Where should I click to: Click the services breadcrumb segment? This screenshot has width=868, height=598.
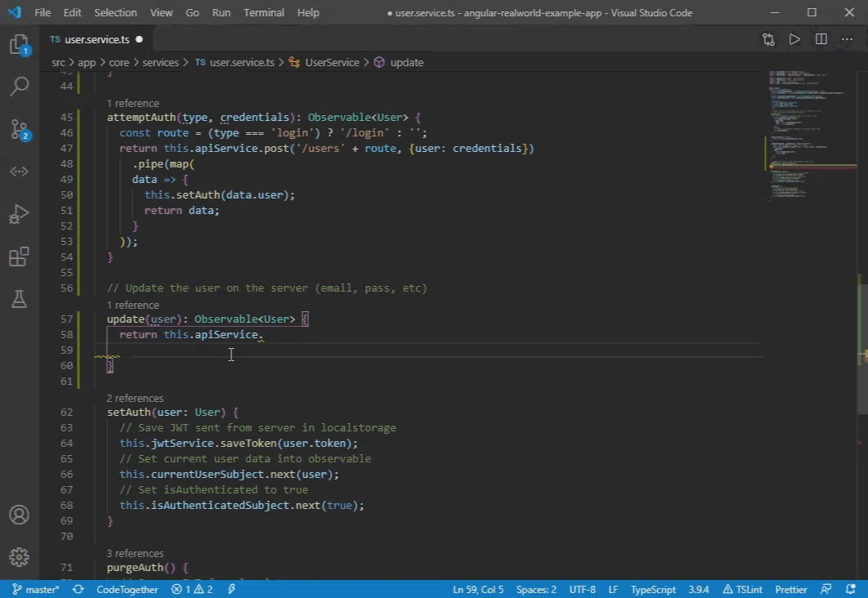pos(160,63)
